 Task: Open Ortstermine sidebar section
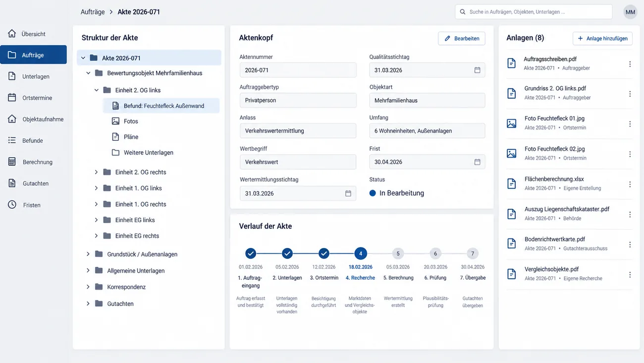pos(33,98)
